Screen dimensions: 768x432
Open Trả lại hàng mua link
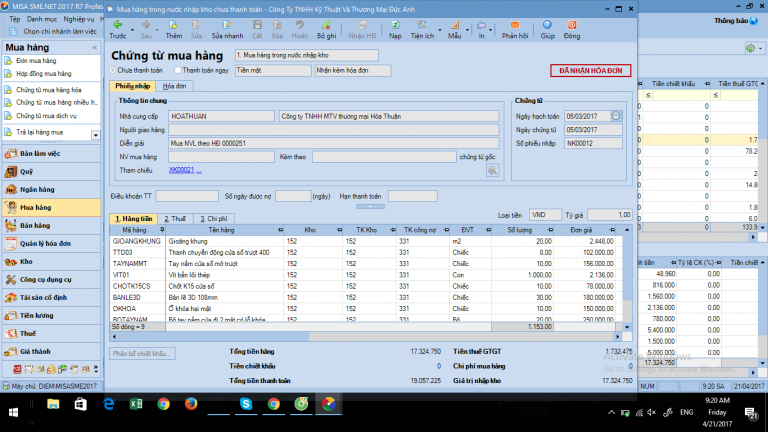39,132
